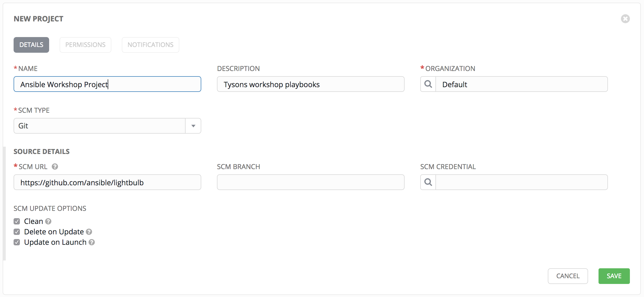Click into the Description field
The width and height of the screenshot is (644, 297).
coord(311,84)
